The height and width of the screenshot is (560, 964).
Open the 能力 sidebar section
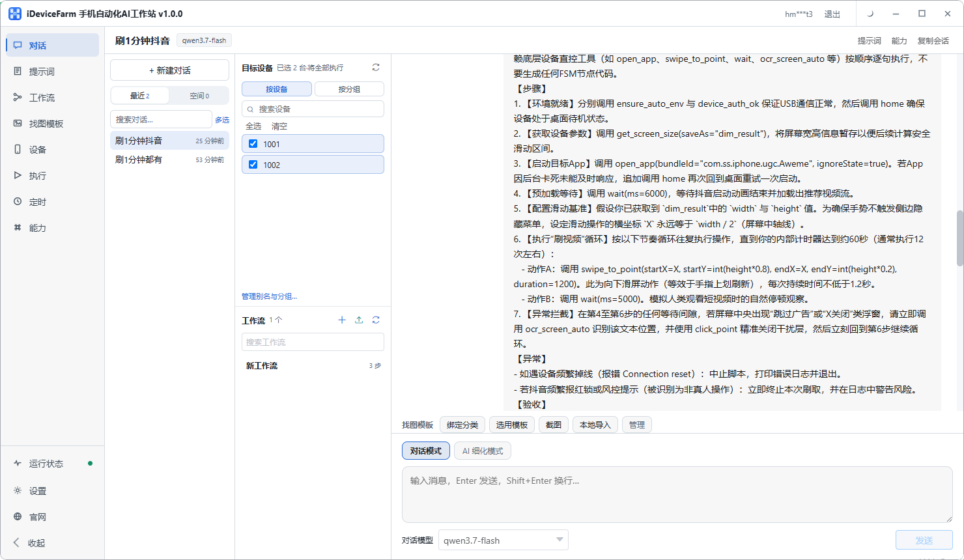click(53, 228)
